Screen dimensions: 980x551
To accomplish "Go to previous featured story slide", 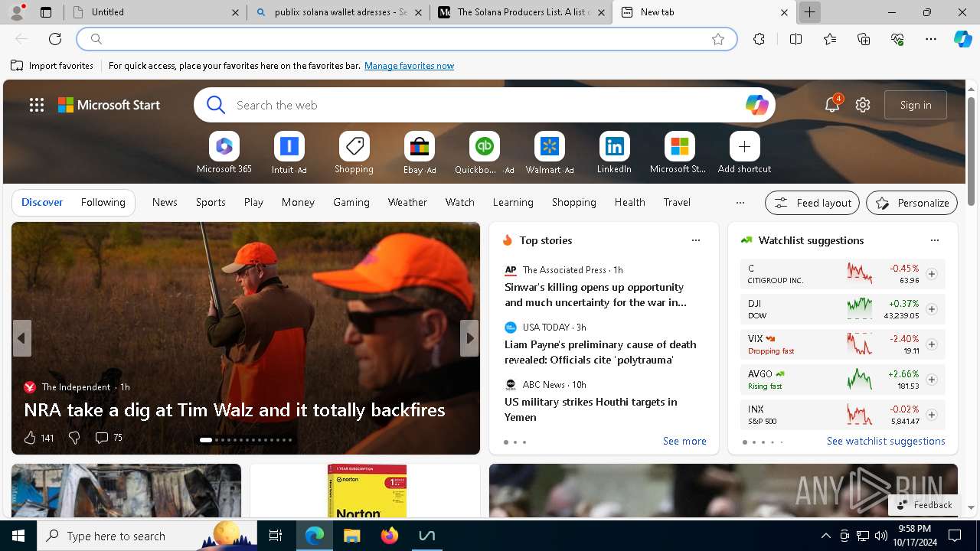I will [21, 338].
